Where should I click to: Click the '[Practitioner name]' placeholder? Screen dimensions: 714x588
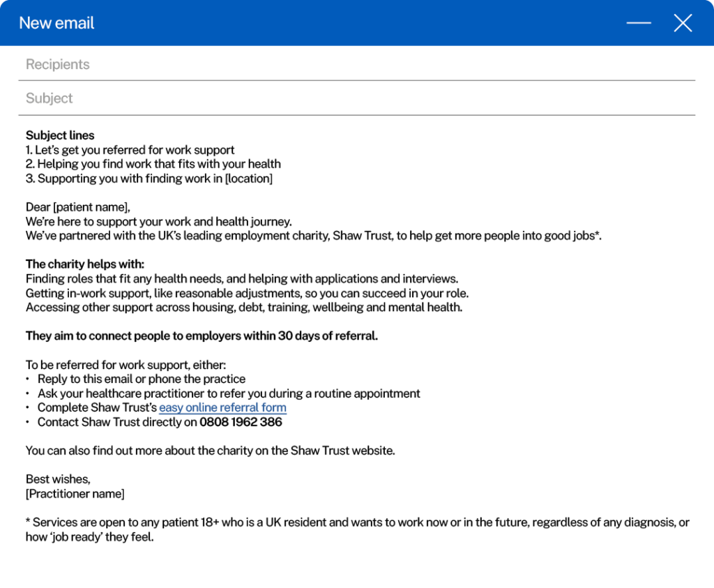coord(75,494)
